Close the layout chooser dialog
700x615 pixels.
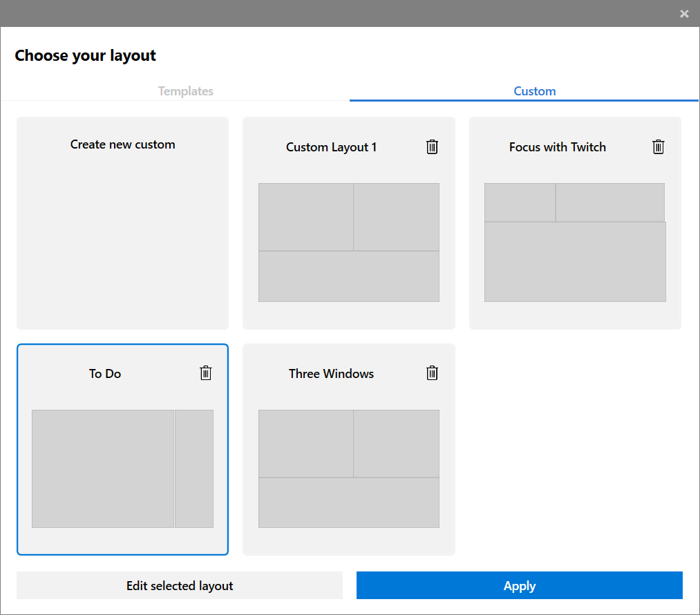click(684, 14)
